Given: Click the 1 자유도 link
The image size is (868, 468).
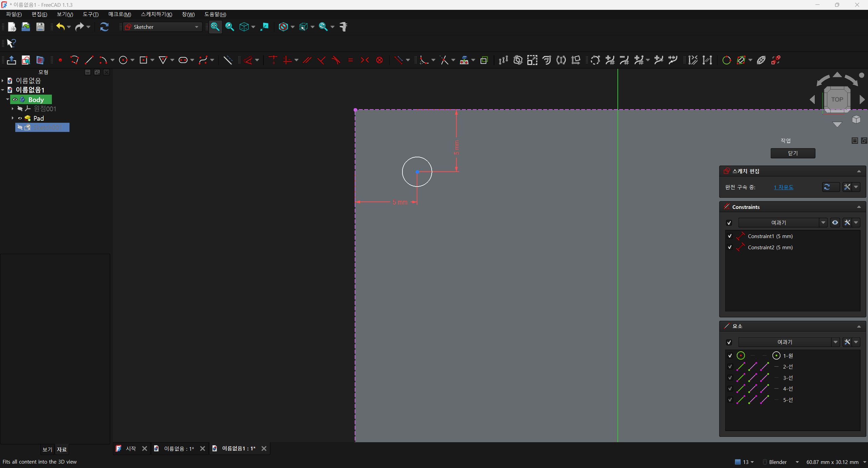Looking at the screenshot, I should tap(784, 187).
